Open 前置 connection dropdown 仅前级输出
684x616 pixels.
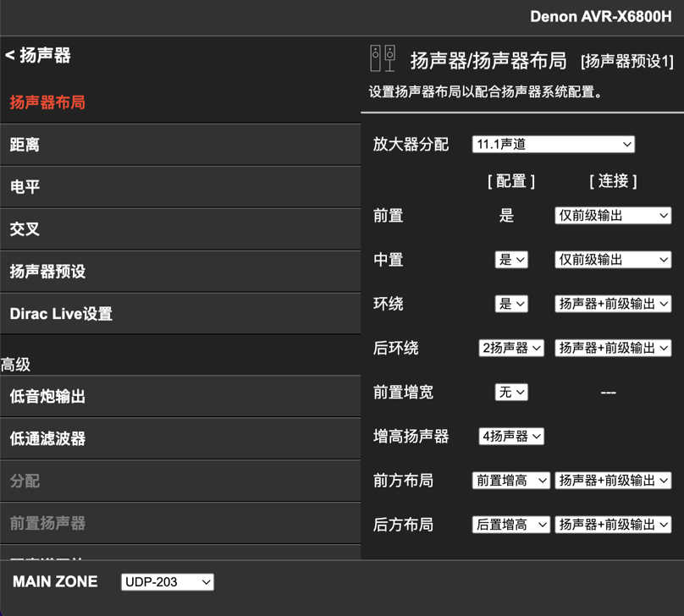coord(613,216)
